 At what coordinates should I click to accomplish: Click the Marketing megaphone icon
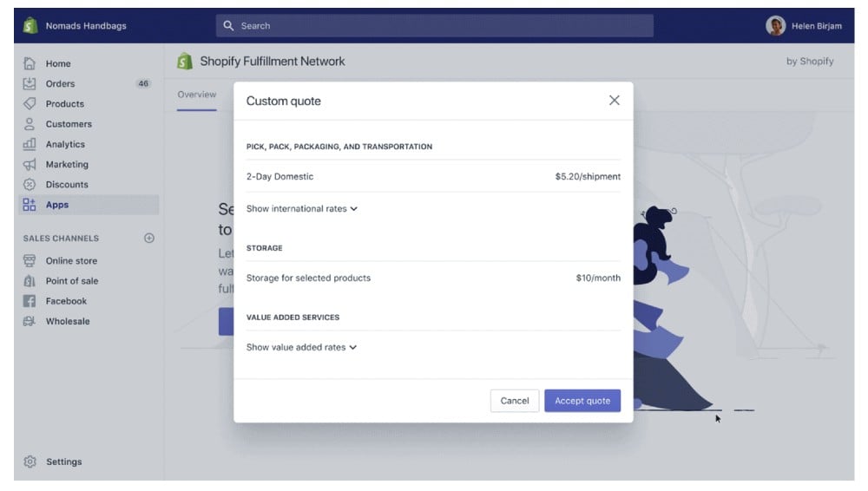(x=30, y=165)
